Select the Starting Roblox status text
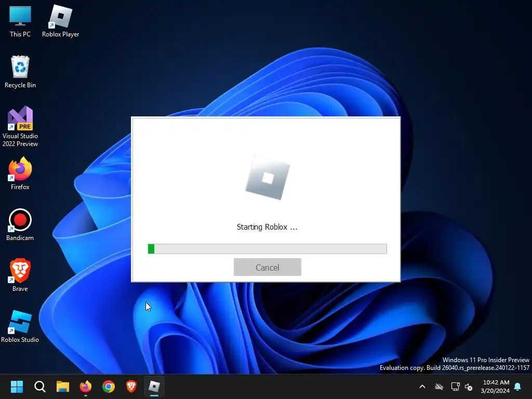The height and width of the screenshot is (399, 532). (x=267, y=227)
